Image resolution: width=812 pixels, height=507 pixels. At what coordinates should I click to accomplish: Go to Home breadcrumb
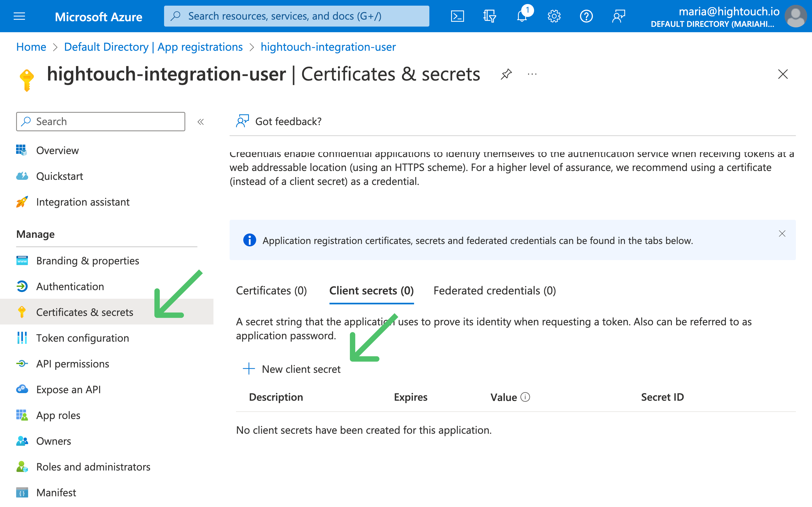click(31, 47)
